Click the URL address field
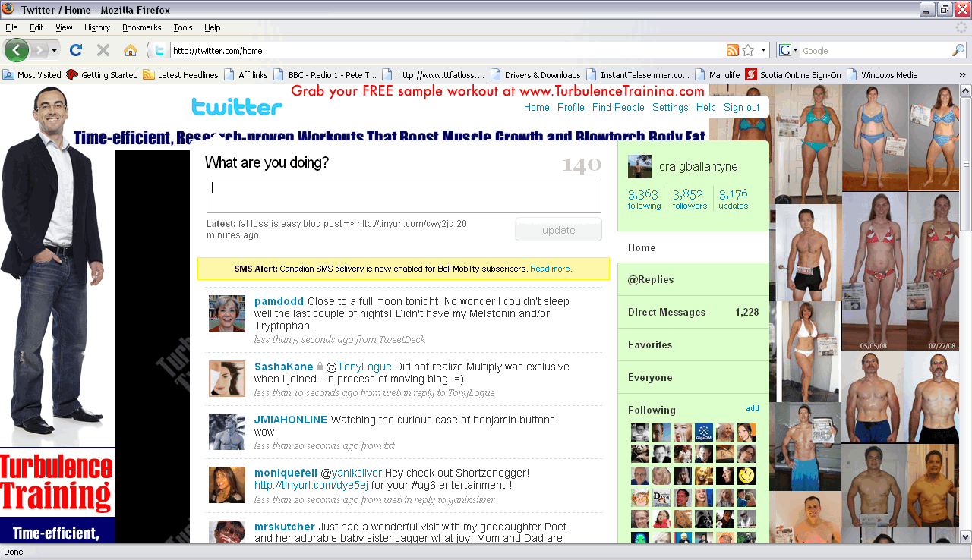Image resolution: width=972 pixels, height=560 pixels. pyautogui.click(x=447, y=51)
